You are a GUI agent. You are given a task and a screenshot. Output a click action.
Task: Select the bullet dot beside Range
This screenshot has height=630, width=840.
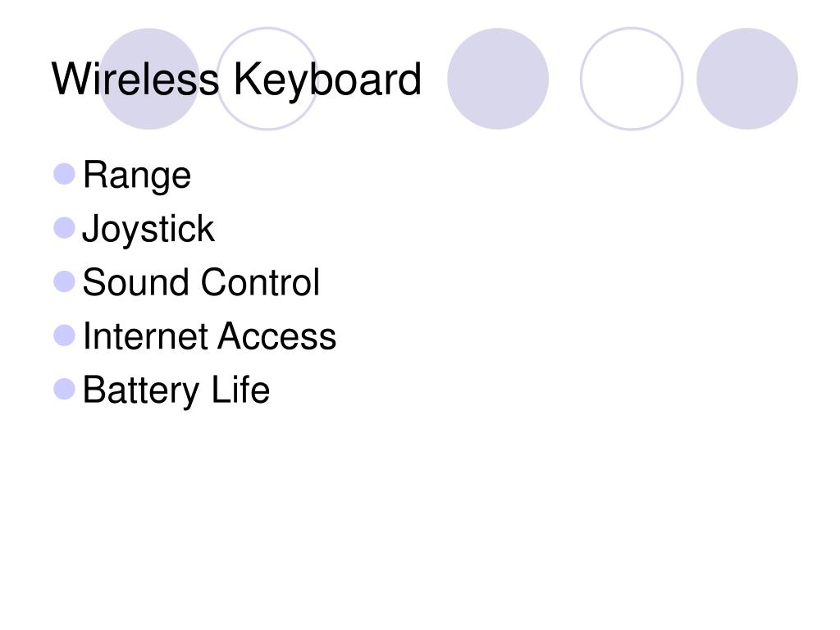tap(65, 173)
